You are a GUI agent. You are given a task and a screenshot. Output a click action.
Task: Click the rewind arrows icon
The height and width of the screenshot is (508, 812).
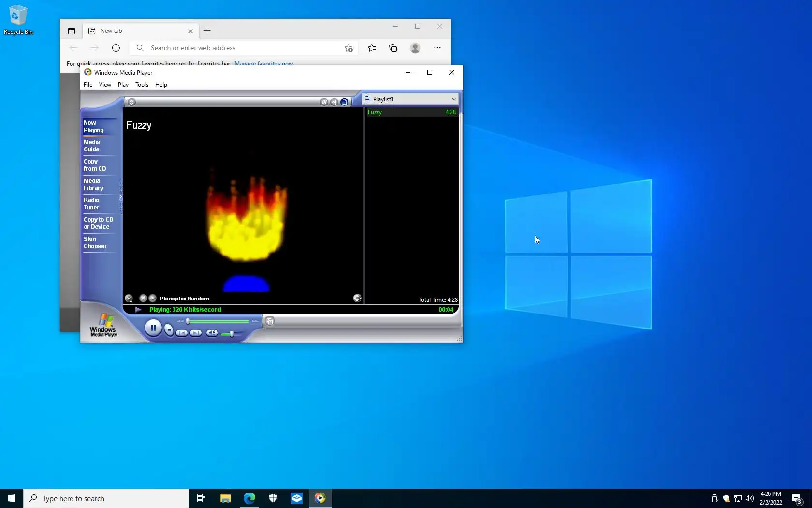[x=180, y=321]
